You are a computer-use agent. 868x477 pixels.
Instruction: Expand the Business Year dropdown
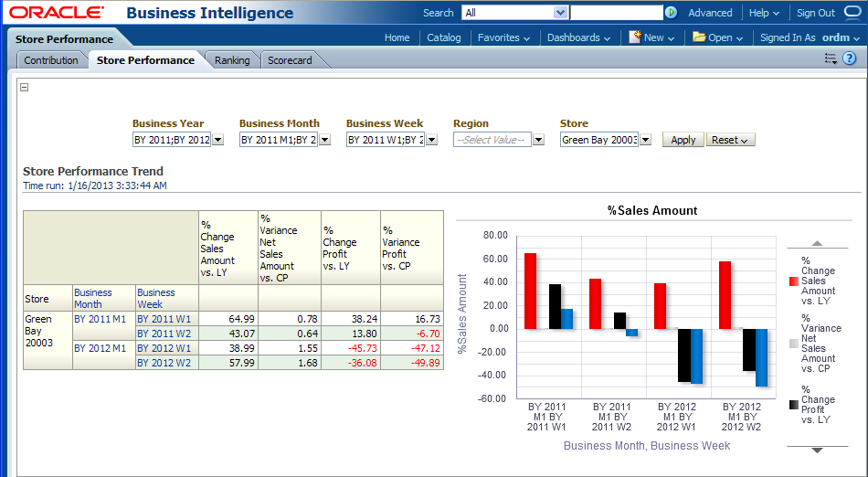pyautogui.click(x=217, y=140)
